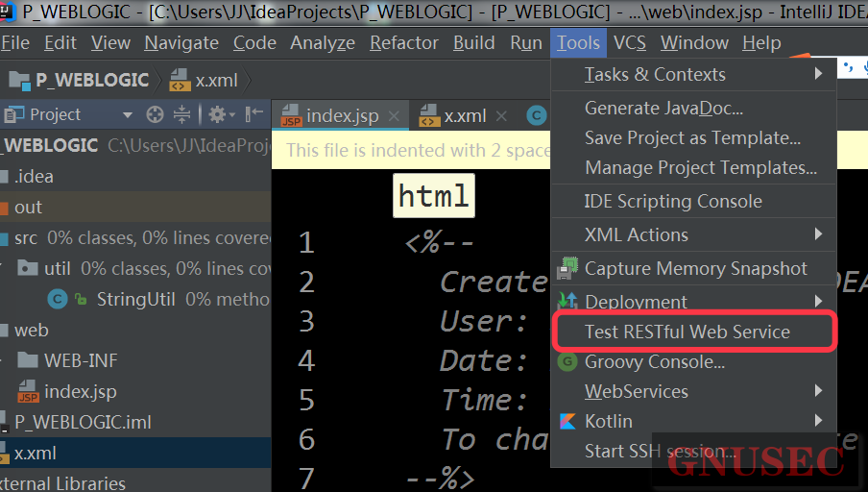Image resolution: width=868 pixels, height=492 pixels.
Task: Click Scroll from Source target icon
Action: tap(155, 114)
